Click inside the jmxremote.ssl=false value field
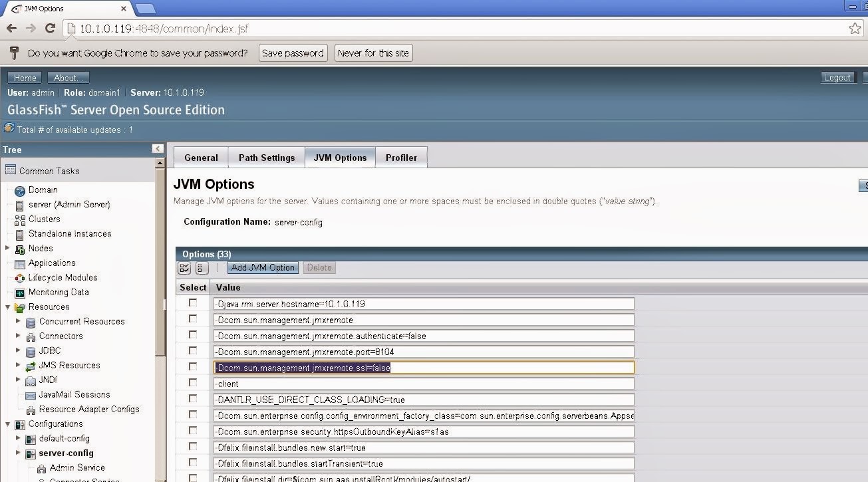This screenshot has width=868, height=482. click(x=423, y=367)
